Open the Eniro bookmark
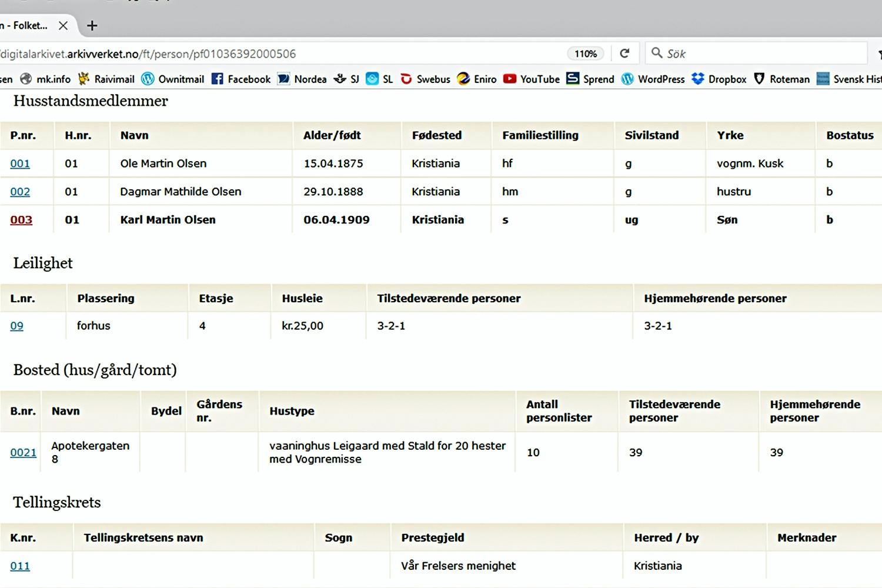Viewport: 882px width, 588px height. click(x=477, y=79)
